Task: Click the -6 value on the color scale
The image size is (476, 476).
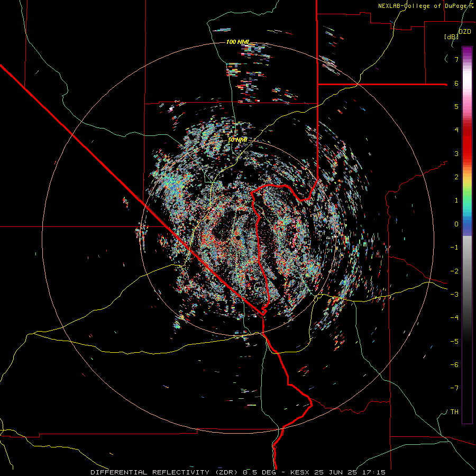Action: pos(454,365)
